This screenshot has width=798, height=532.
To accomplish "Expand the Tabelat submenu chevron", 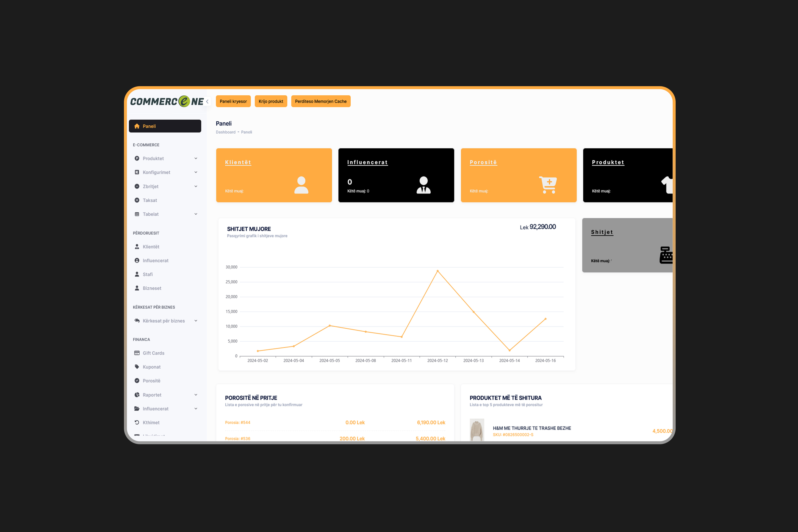I will pyautogui.click(x=196, y=214).
